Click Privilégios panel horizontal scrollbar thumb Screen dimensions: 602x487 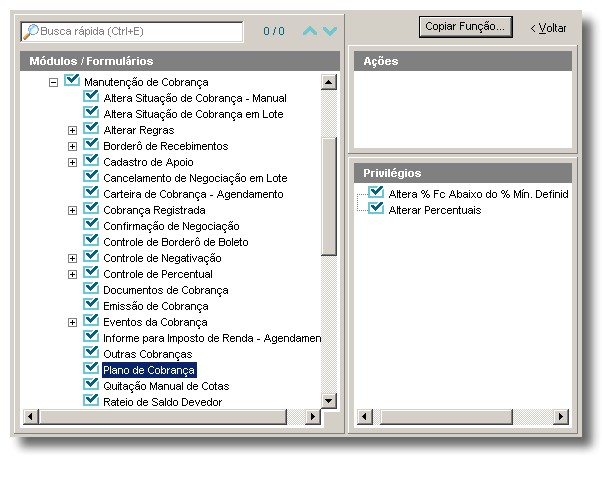[x=446, y=416]
